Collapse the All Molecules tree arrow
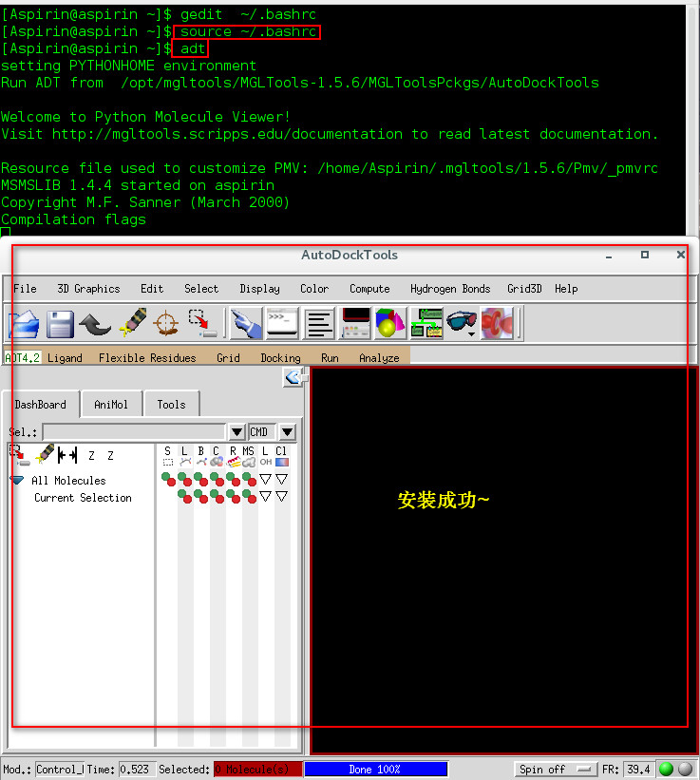 click(17, 480)
